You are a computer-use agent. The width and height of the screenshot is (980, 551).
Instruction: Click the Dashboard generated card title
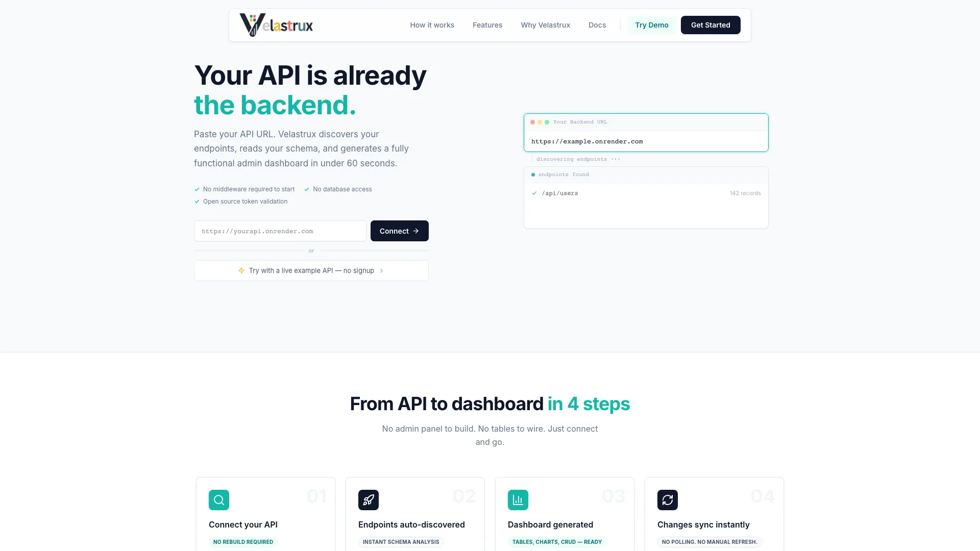click(550, 524)
